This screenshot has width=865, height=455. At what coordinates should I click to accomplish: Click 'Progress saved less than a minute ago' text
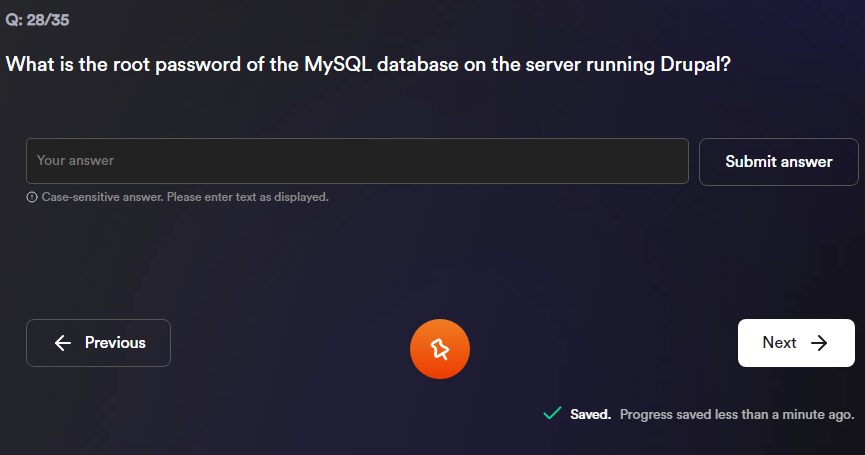[737, 414]
